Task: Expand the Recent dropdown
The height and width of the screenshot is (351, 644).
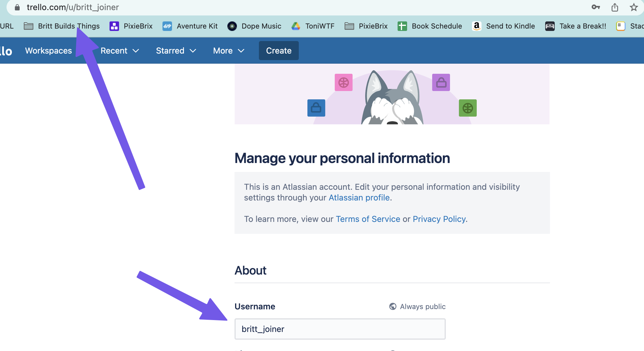Action: tap(136, 51)
